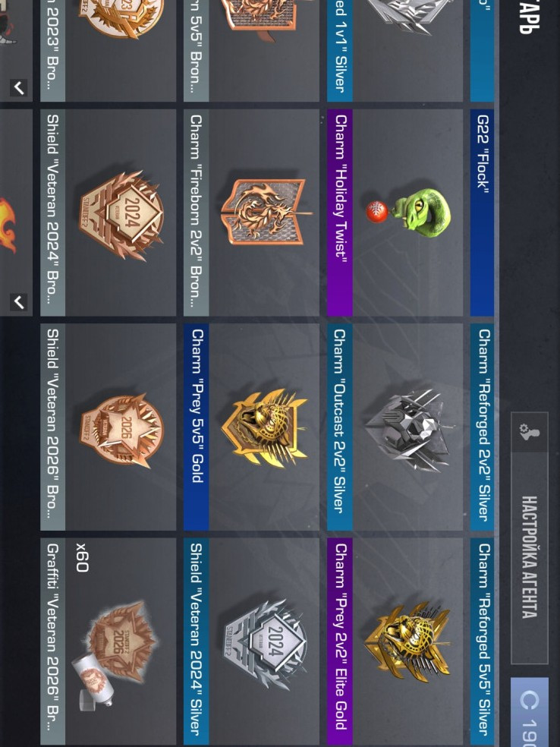Select the Veteran 2024 Bronze shield
The width and height of the screenshot is (560, 747).
coord(108,213)
